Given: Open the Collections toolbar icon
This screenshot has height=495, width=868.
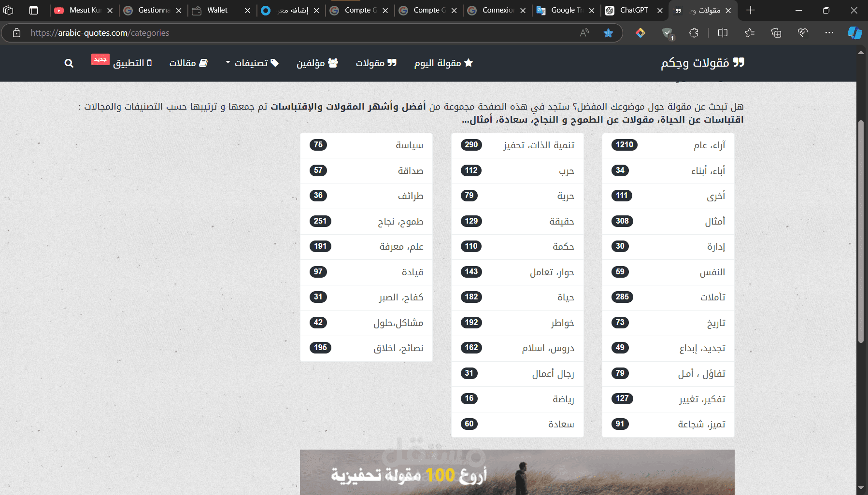Looking at the screenshot, I should (x=776, y=33).
